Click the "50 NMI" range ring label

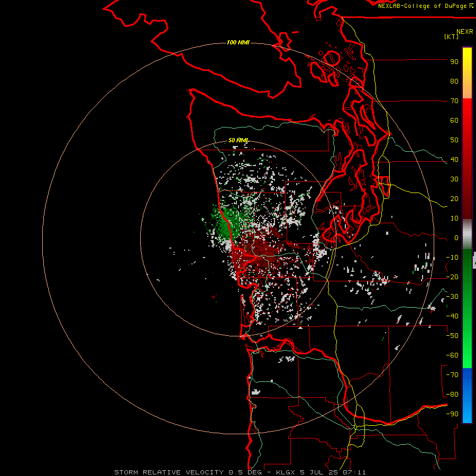[x=239, y=140]
